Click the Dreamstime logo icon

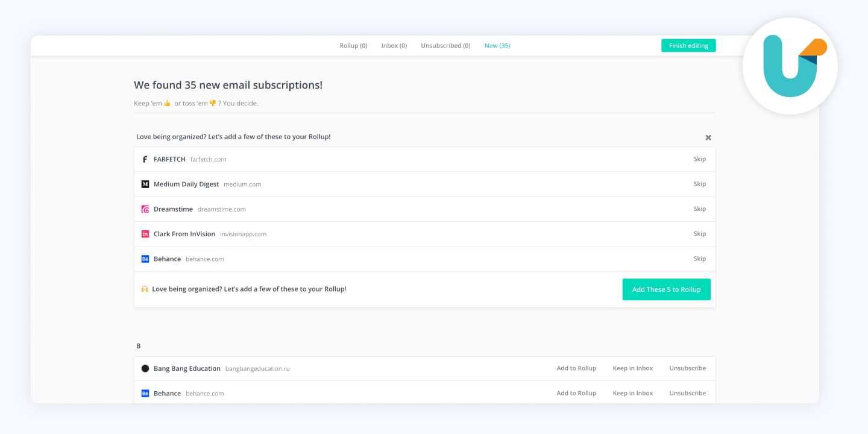(145, 209)
